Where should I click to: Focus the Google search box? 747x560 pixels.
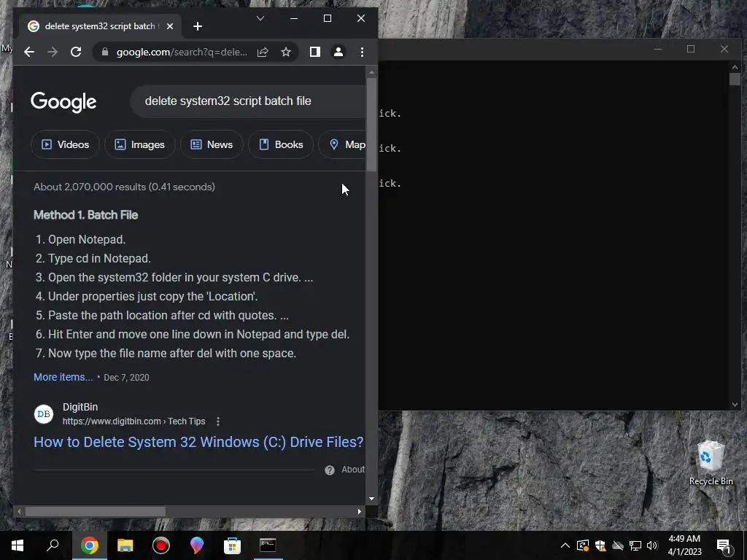(248, 101)
